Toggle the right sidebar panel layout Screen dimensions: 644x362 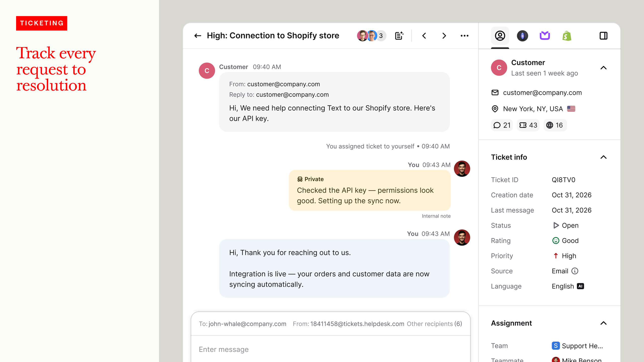click(603, 36)
